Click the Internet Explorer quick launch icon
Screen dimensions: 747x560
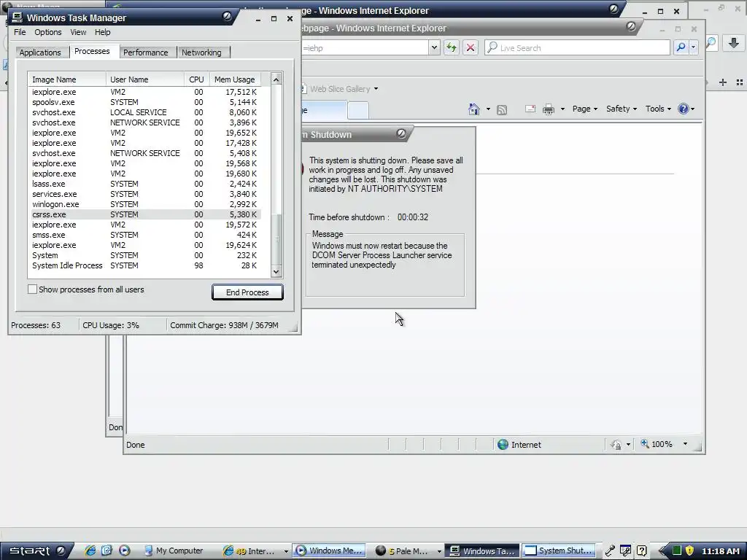tap(90, 551)
